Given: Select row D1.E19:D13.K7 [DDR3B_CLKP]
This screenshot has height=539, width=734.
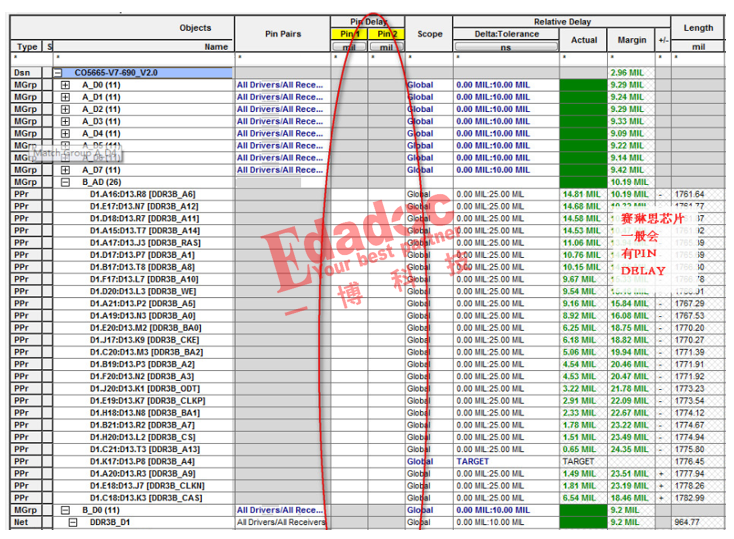Looking at the screenshot, I should (147, 401).
